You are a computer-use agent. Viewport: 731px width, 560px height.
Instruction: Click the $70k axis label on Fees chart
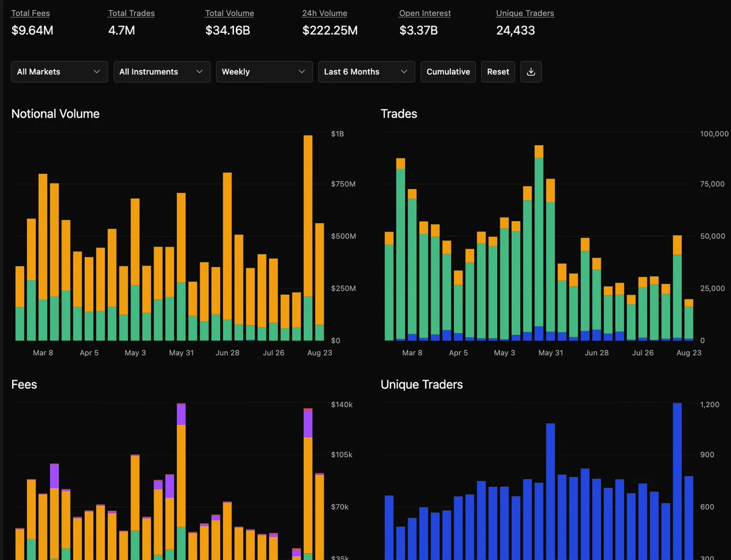340,507
